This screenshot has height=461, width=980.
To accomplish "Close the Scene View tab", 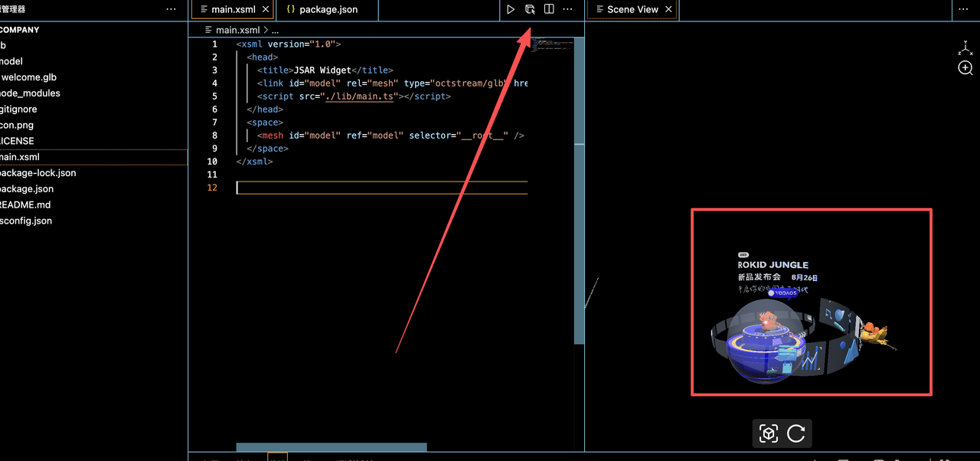I will pyautogui.click(x=668, y=9).
